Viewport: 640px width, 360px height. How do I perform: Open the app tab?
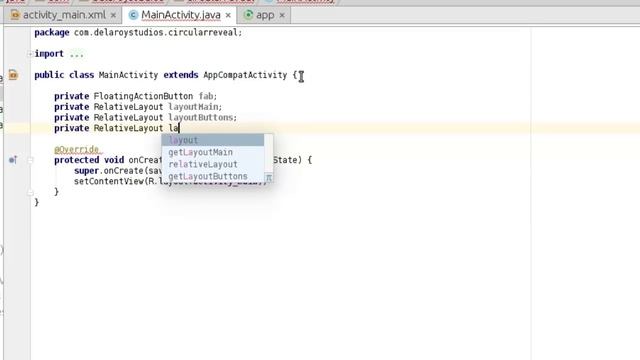pyautogui.click(x=265, y=15)
